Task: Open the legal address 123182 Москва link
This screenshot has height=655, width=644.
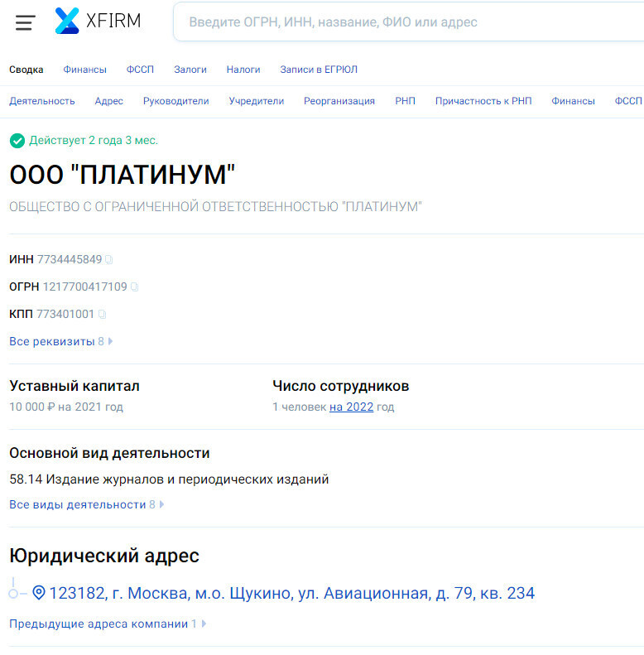Action: [291, 593]
